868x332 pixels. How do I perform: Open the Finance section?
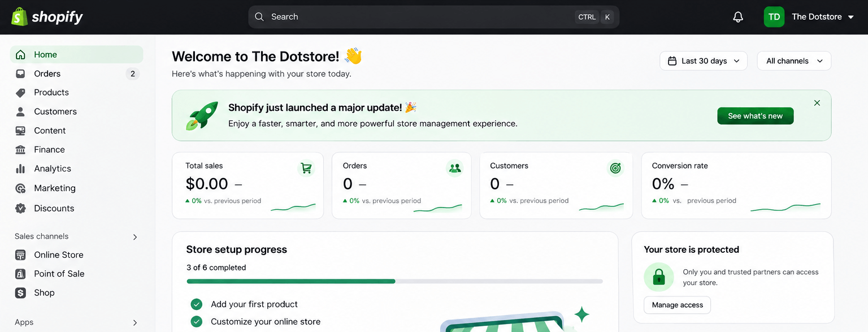(x=77, y=150)
